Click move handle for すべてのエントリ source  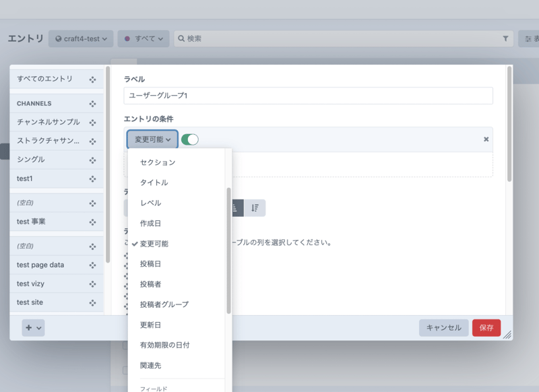92,79
